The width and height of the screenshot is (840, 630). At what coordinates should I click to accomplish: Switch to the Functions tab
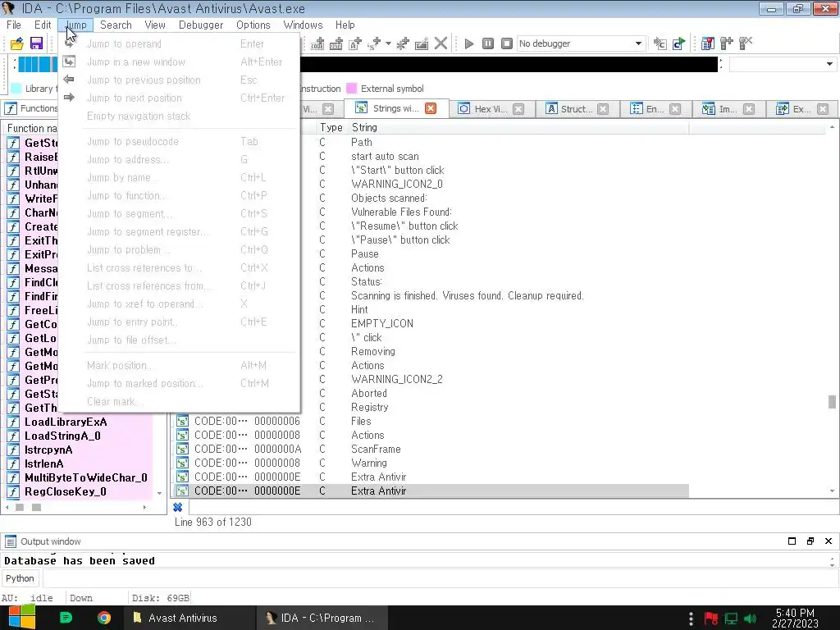click(30, 109)
